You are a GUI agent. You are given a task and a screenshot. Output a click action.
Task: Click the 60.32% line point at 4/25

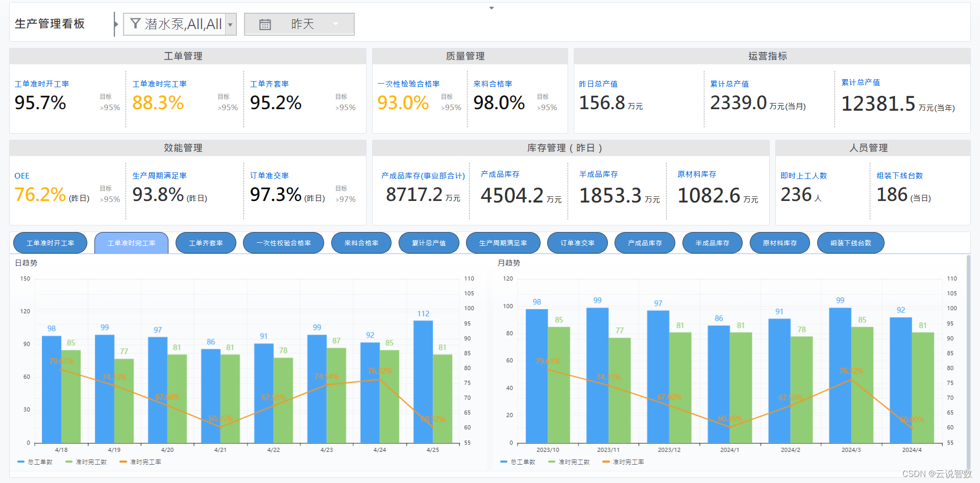click(x=433, y=427)
